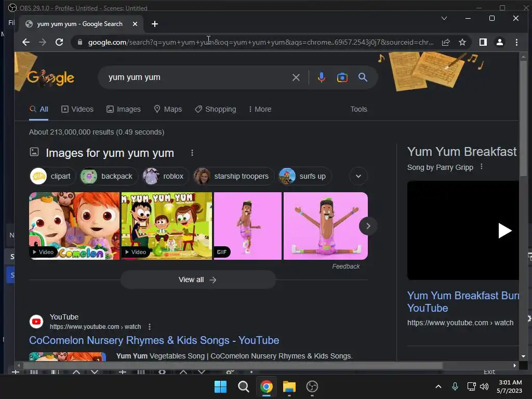Submit search with the magnifier icon
The width and height of the screenshot is (532, 399).
[363, 77]
